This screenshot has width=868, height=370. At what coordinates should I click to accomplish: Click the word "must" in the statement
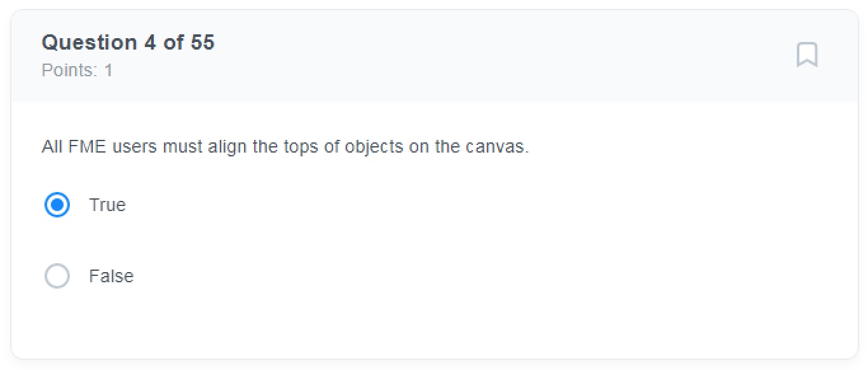click(x=182, y=147)
